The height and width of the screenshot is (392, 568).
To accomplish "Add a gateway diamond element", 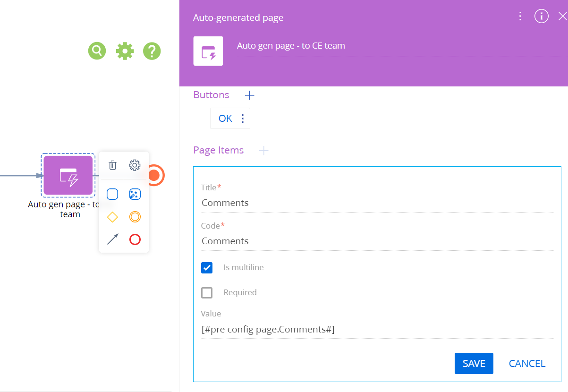I will coord(112,217).
